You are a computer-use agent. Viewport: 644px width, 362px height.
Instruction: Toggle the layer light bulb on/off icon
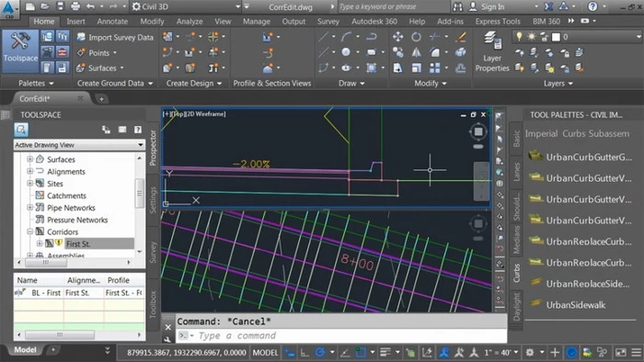519,37
